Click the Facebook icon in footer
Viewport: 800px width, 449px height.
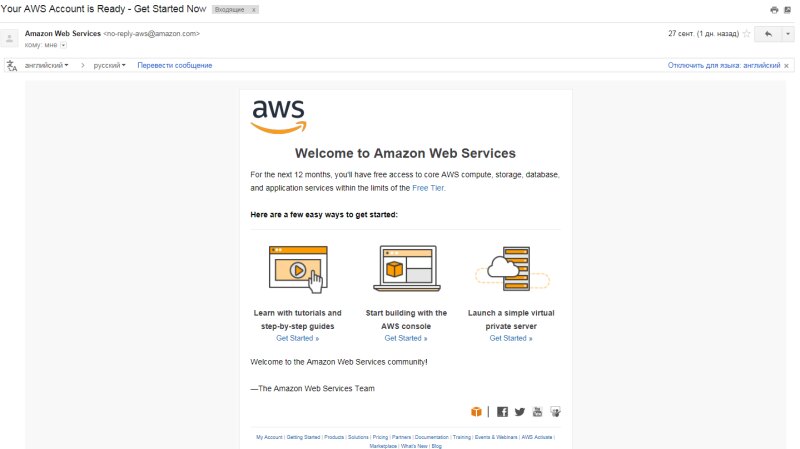click(x=502, y=411)
